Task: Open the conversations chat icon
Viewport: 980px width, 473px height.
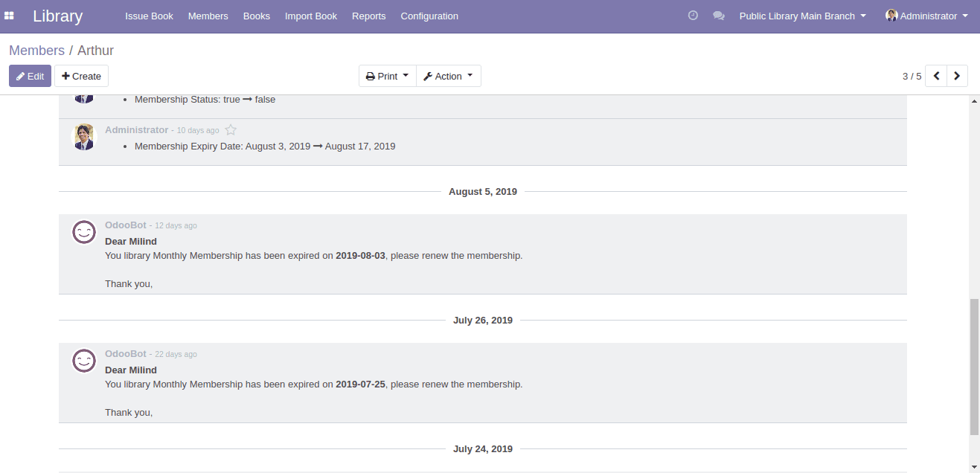Action: click(719, 16)
